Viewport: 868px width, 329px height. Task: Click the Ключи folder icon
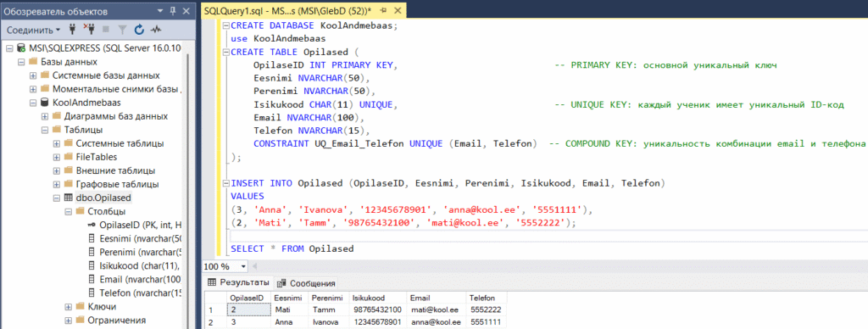[81, 306]
